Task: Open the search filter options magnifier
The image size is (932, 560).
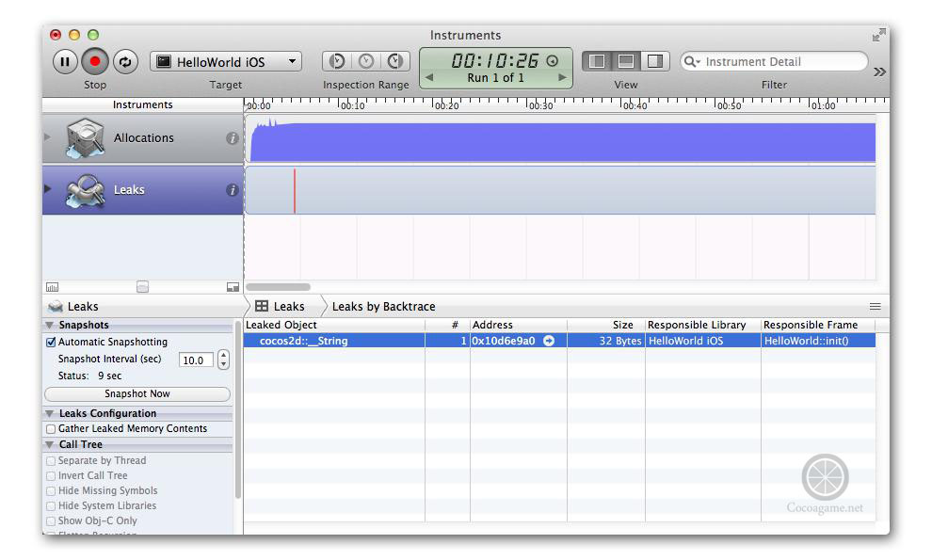Action: click(691, 62)
